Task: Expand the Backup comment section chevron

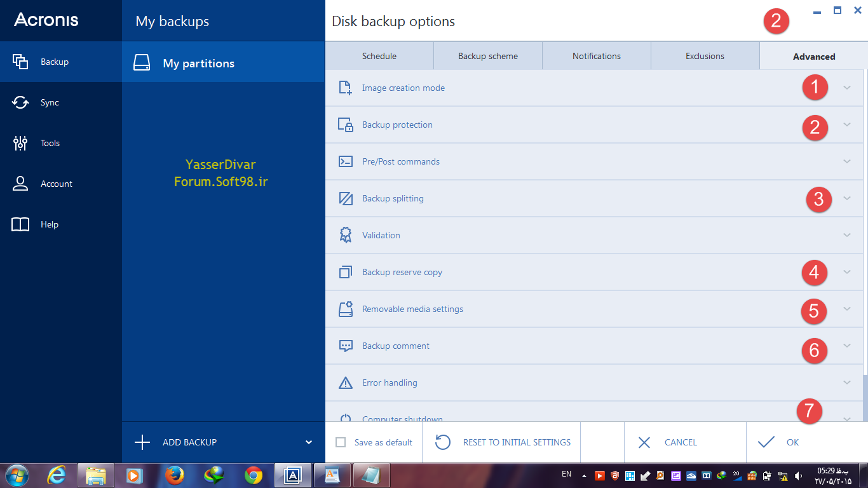Action: click(x=847, y=346)
